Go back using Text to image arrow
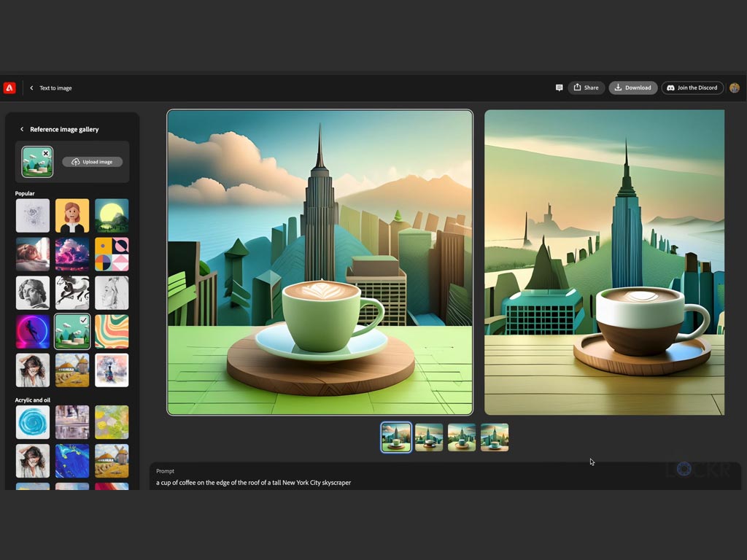The image size is (747, 560). [x=31, y=88]
